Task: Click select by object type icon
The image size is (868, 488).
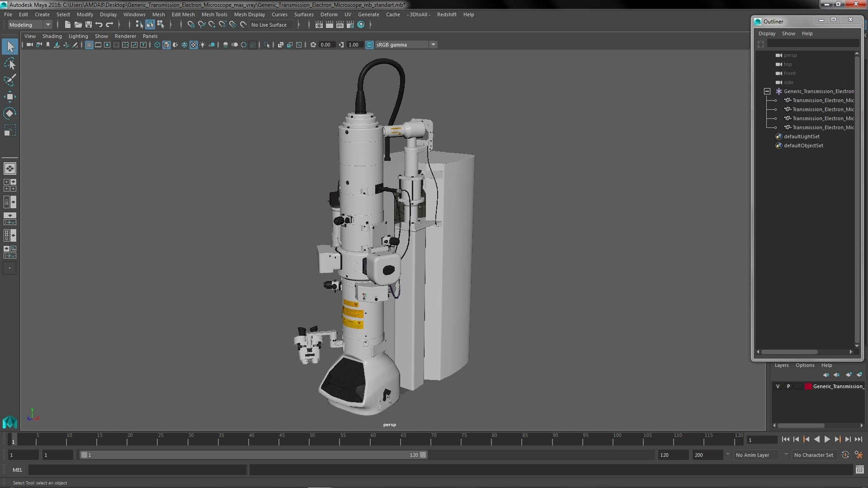Action: pyautogui.click(x=150, y=25)
